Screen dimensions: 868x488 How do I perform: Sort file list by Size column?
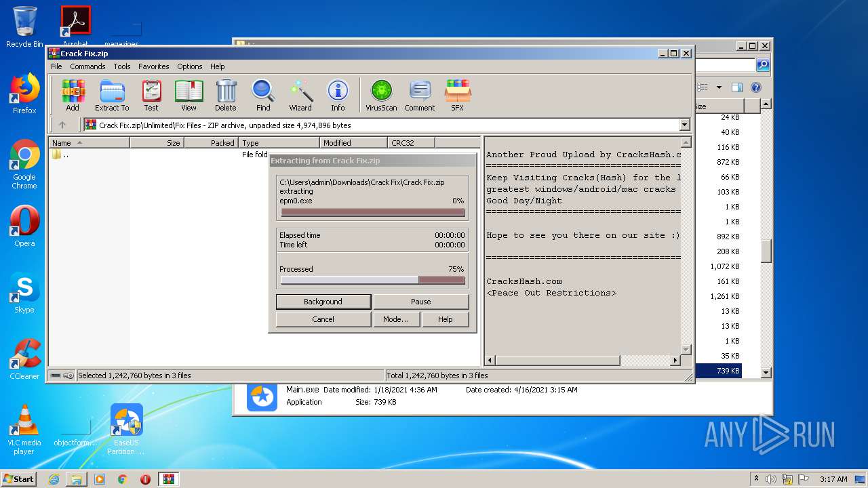tap(157, 142)
